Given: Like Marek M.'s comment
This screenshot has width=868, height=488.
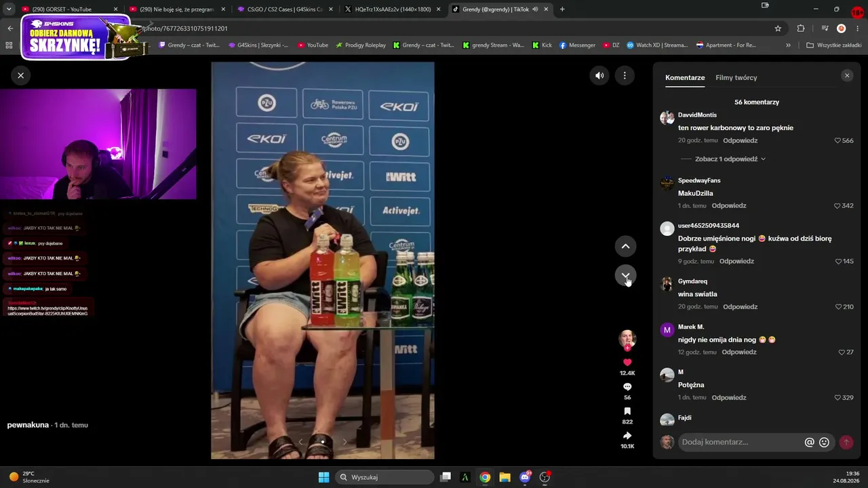Looking at the screenshot, I should coord(842,352).
